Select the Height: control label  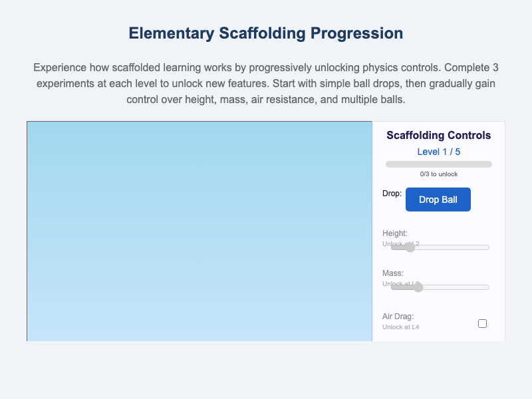click(394, 233)
